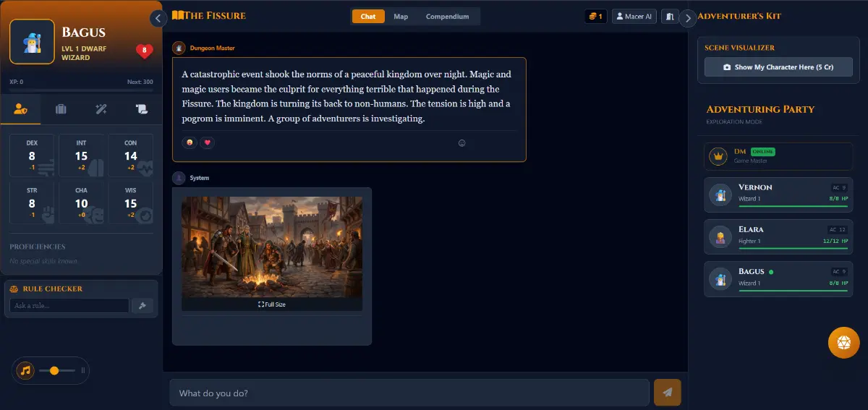Click Elara's fighter avatar icon
The height and width of the screenshot is (410, 868).
720,237
